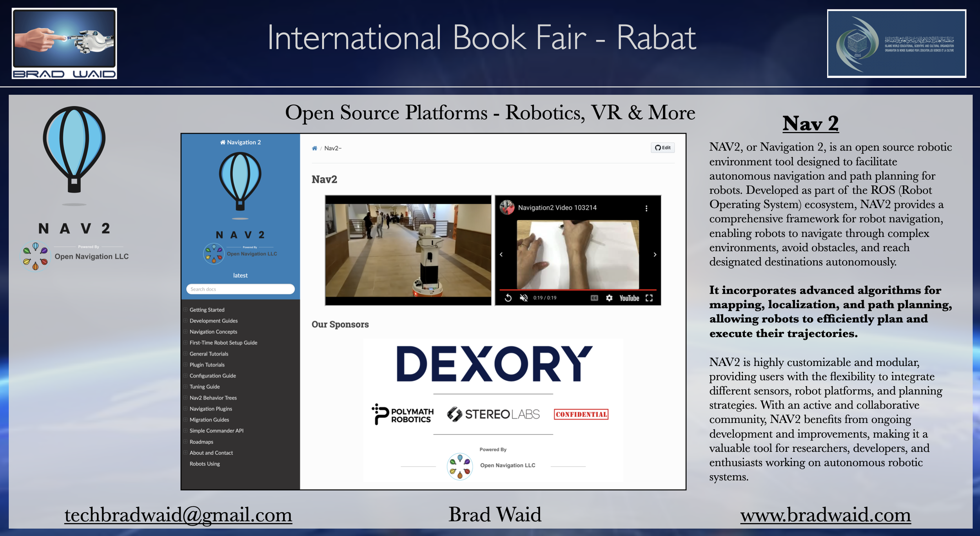Open YouTube player settings gear
Screen dimensions: 980x536
click(609, 298)
